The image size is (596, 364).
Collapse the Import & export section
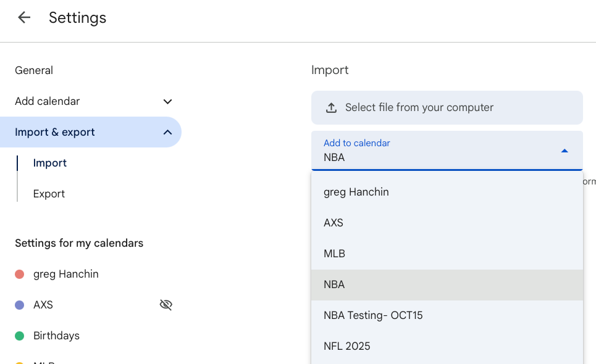click(x=167, y=133)
